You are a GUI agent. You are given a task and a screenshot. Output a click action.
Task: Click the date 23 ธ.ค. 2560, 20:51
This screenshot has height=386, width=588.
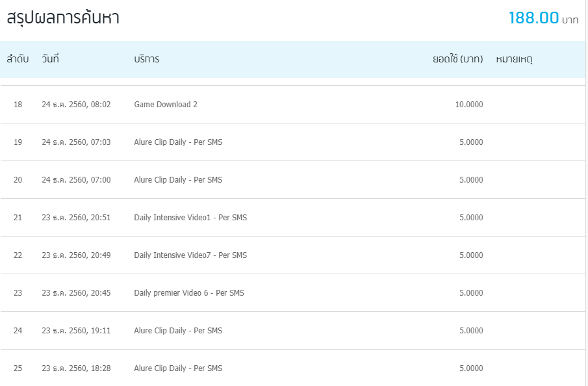pos(76,218)
